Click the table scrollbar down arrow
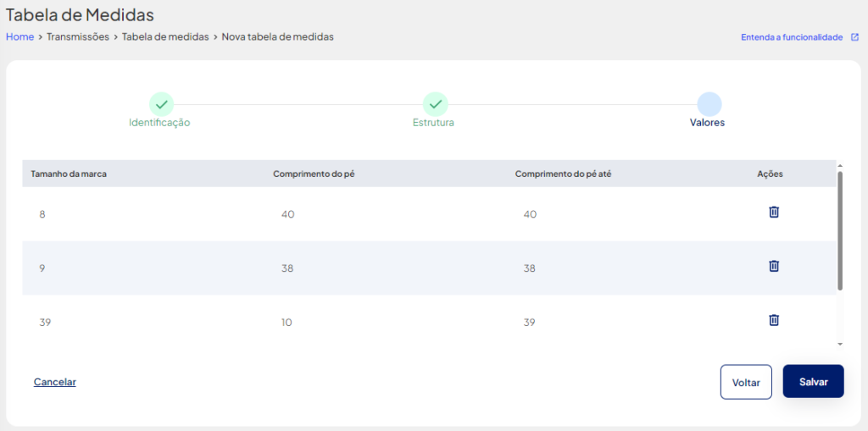Viewport: 868px width, 431px height. (840, 344)
